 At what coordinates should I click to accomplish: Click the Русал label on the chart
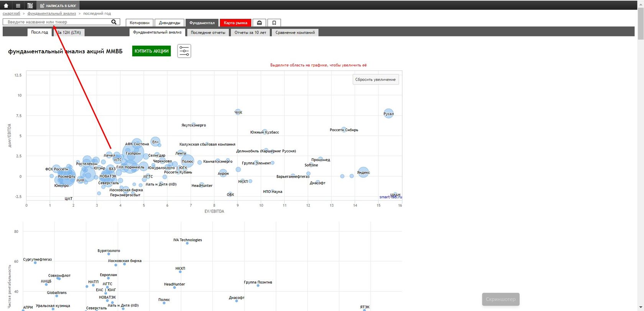click(388, 114)
